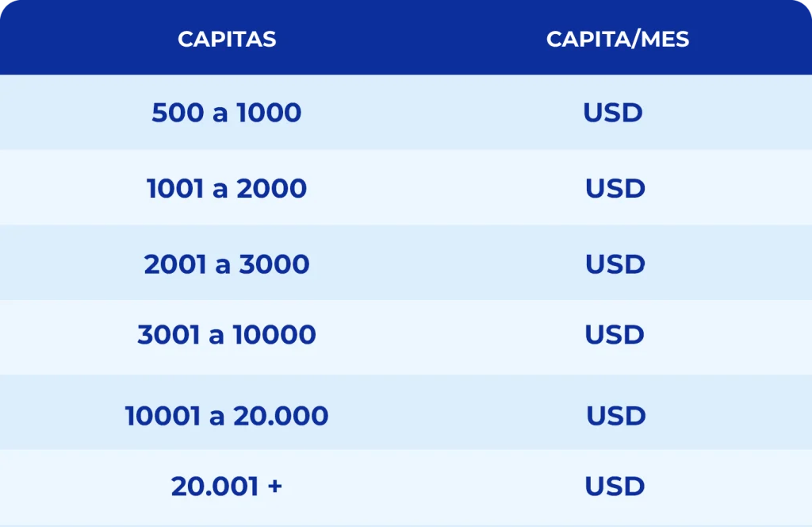Viewport: 812px width, 527px height.
Task: Click USD price in the 1001 a 2000 row
Action: [615, 189]
